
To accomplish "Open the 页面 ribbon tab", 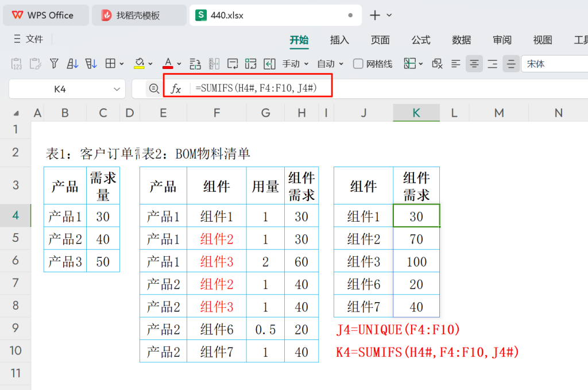I will click(x=380, y=40).
